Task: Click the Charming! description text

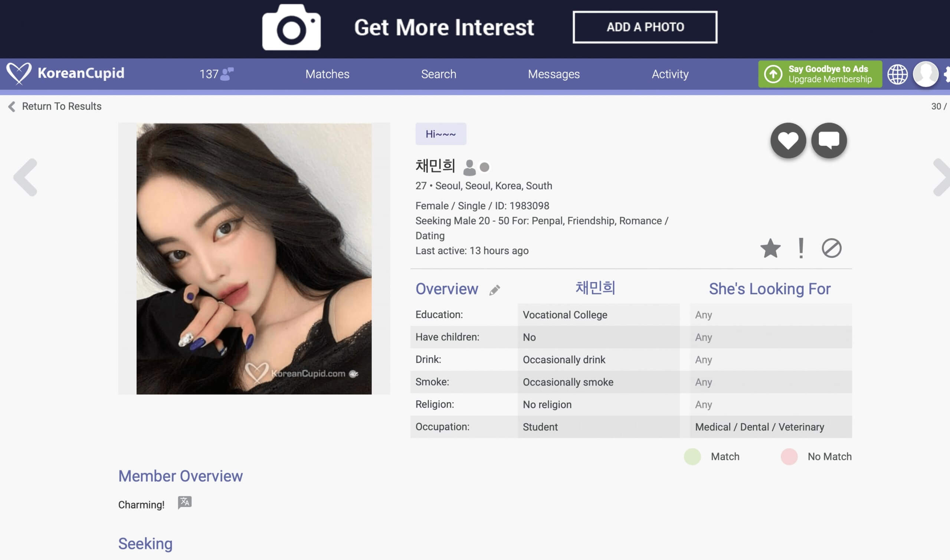Action: (141, 505)
